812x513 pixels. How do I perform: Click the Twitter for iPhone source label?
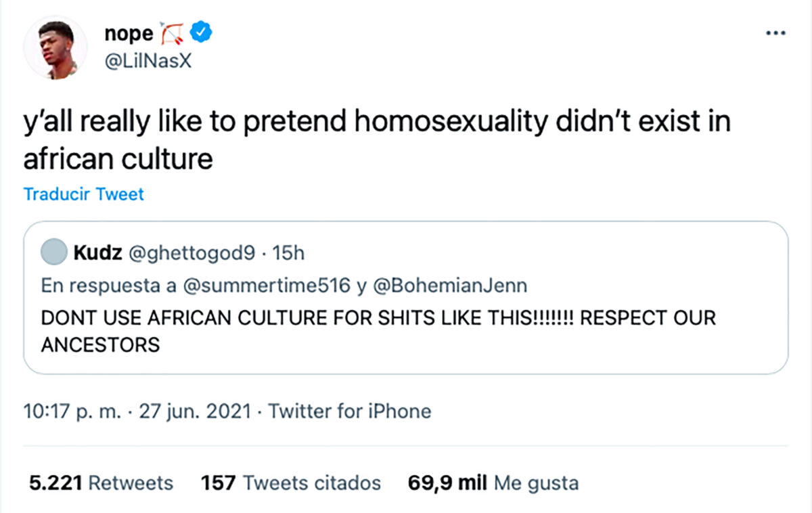pos(350,411)
